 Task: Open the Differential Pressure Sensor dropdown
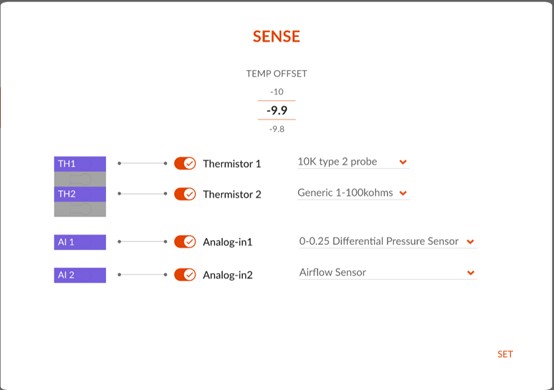pyautogui.click(x=388, y=241)
